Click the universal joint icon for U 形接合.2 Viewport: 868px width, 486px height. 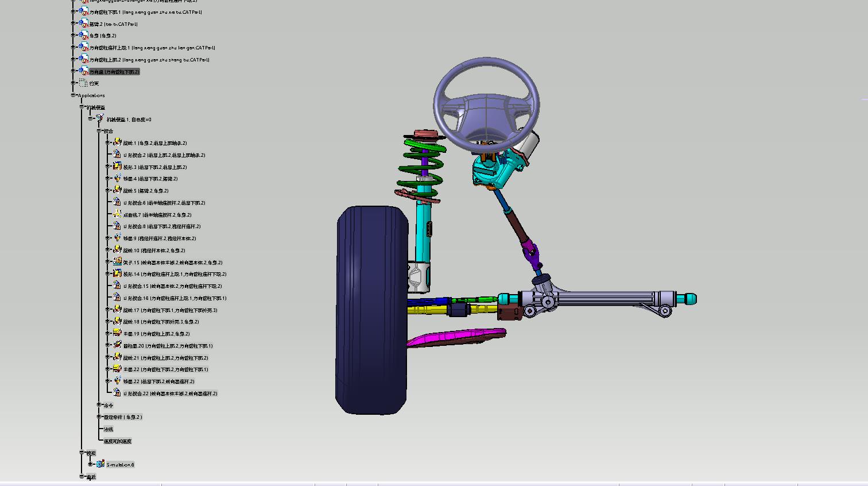[x=117, y=155]
